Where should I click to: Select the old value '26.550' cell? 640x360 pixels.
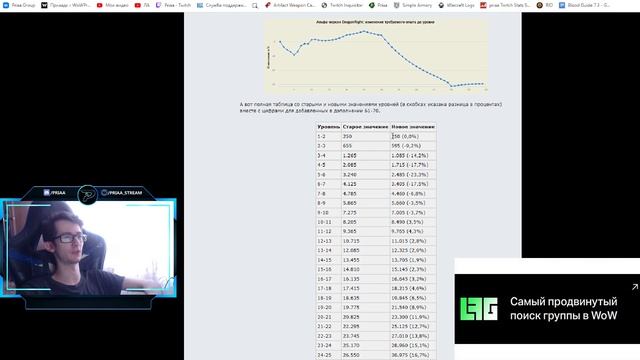(x=365, y=355)
